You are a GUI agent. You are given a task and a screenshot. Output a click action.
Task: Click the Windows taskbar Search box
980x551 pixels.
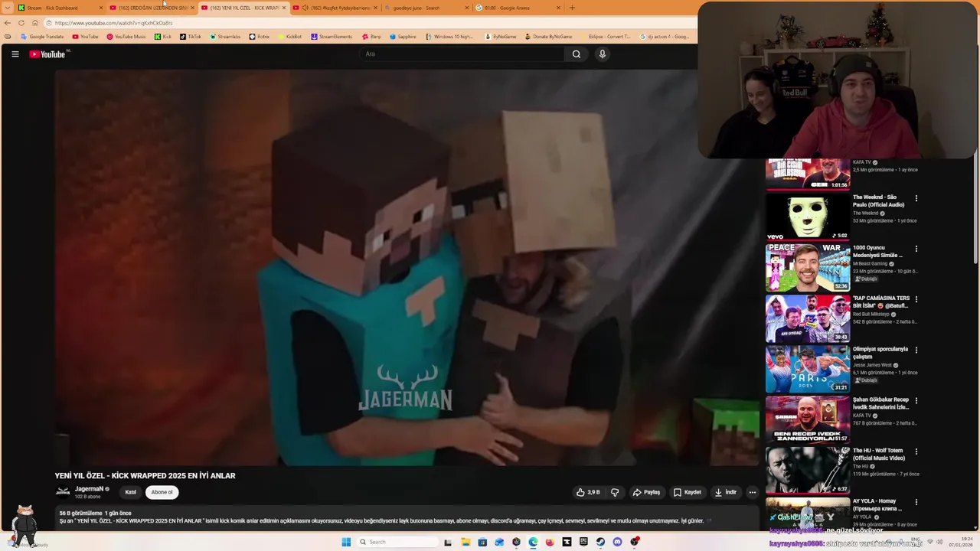[397, 542]
